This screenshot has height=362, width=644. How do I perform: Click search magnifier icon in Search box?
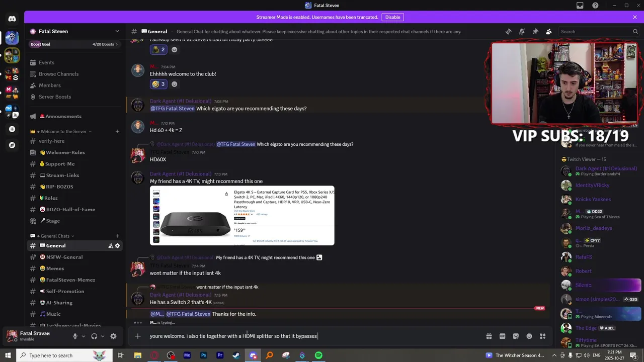(635, 31)
